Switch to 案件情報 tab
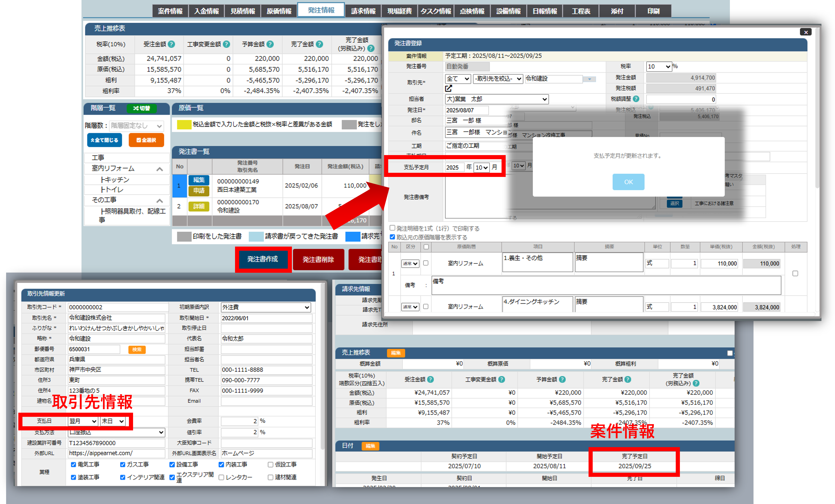 click(x=170, y=11)
